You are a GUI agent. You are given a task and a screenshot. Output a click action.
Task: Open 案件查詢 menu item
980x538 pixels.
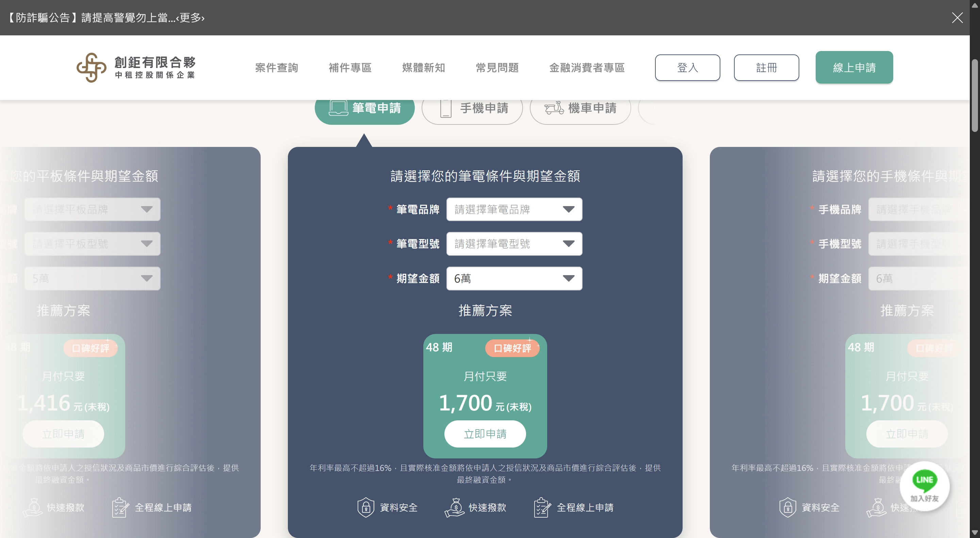click(277, 68)
